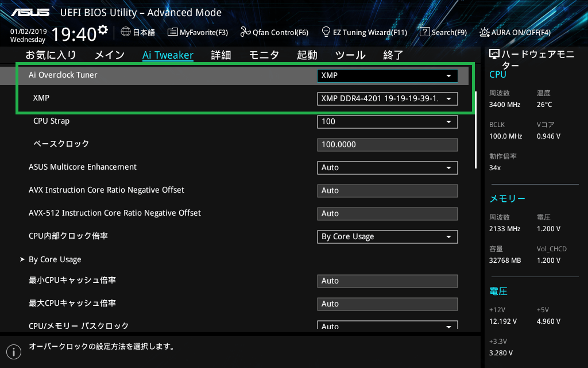588x368 pixels.
Task: Open the 詳細 tab
Action: tap(221, 55)
